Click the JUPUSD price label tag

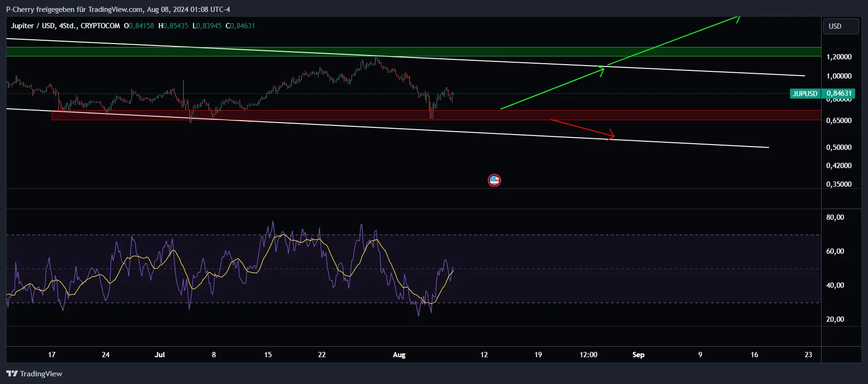(x=805, y=93)
